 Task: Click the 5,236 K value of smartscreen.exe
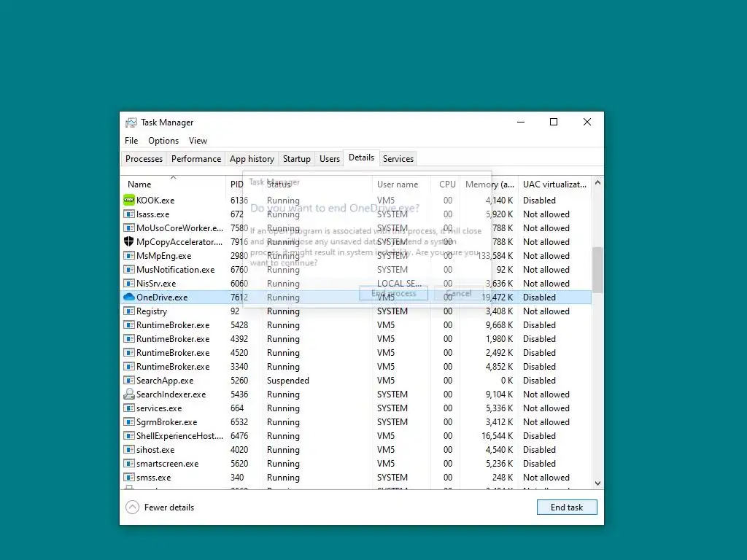[x=499, y=463]
